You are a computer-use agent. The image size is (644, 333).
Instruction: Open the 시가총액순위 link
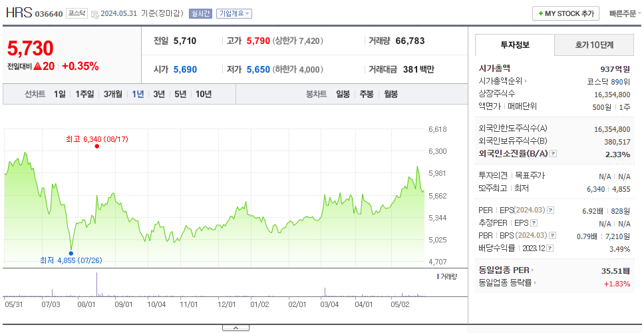point(503,81)
